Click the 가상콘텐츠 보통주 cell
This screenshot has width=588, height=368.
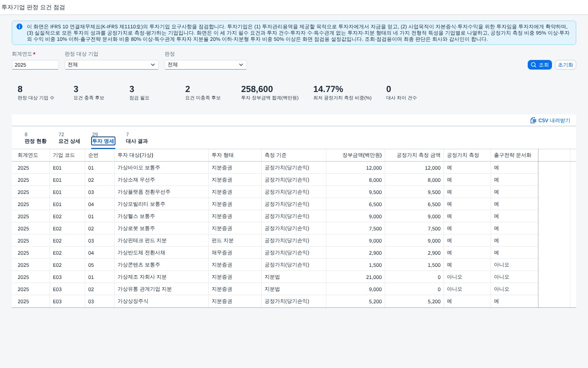click(x=162, y=265)
